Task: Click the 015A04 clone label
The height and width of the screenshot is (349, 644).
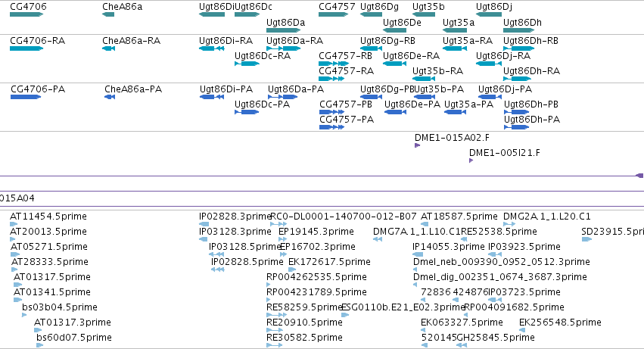Action: [17, 198]
